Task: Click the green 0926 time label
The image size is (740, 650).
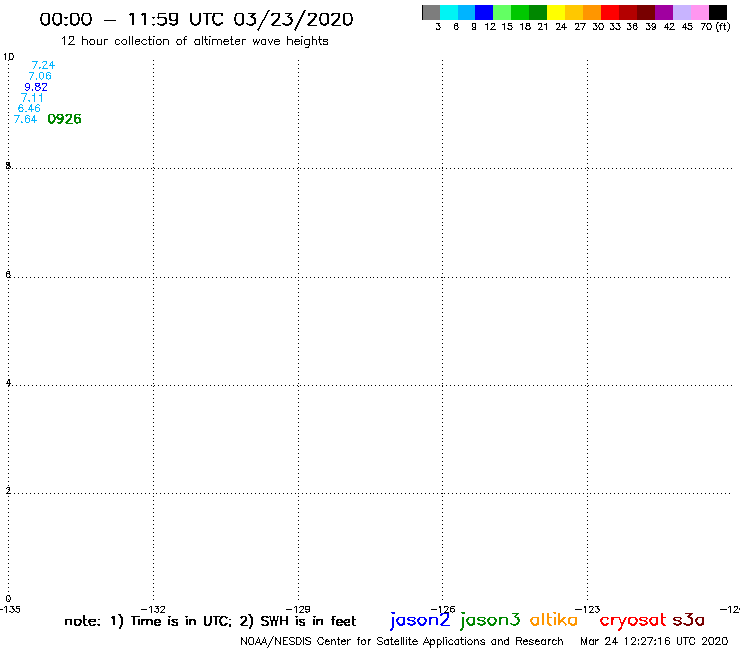Action: tap(65, 119)
